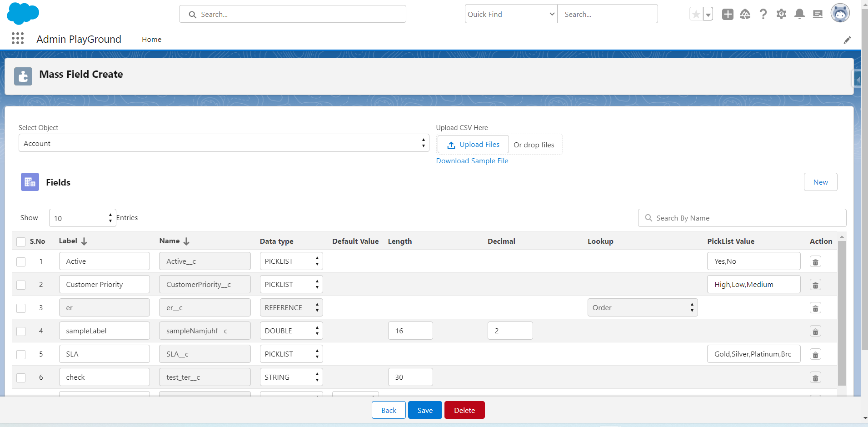
Task: Toggle the select-all checkbox in table header
Action: pyautogui.click(x=21, y=242)
